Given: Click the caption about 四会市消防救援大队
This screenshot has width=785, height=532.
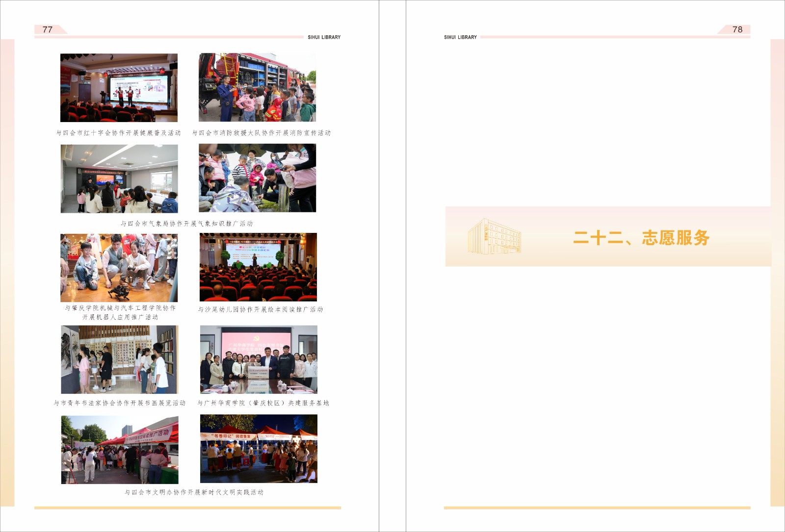Looking at the screenshot, I should pos(261,133).
